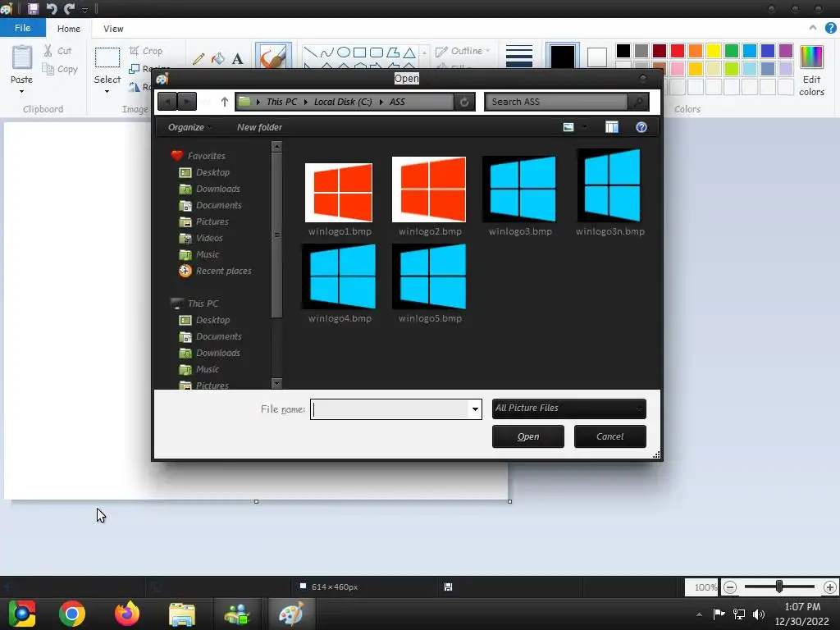Screen dimensions: 840x630
Task: Click the Search ASS field
Action: click(557, 102)
